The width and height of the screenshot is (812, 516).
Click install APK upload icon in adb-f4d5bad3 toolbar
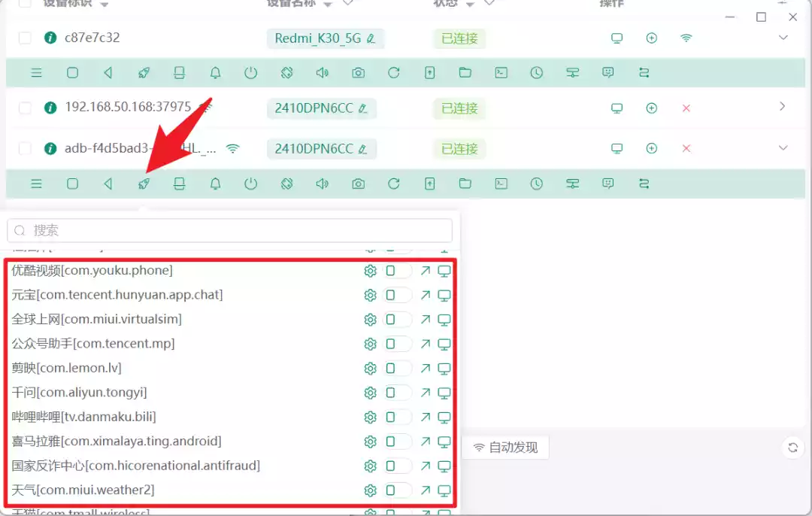(x=430, y=184)
